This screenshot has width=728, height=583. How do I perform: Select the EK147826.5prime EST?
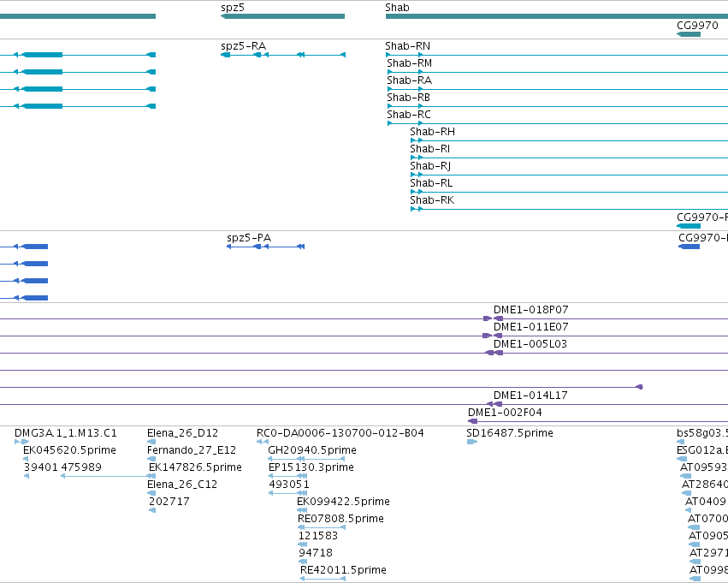195,467
